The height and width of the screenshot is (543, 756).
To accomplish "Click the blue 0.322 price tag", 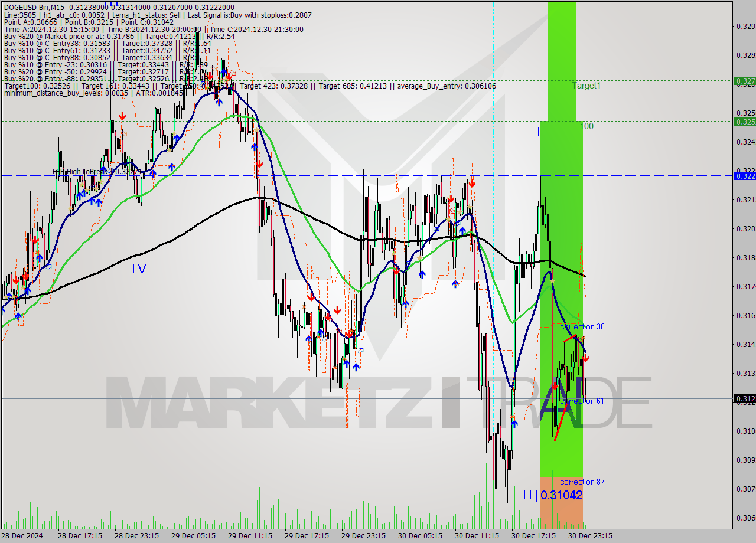I will click(x=744, y=176).
